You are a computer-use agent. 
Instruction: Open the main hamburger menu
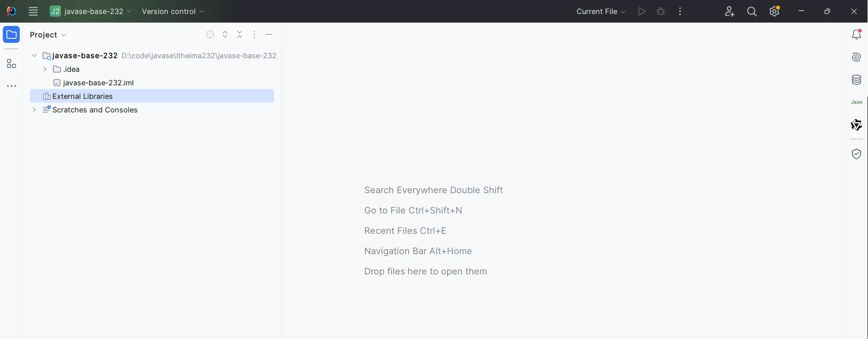point(33,12)
